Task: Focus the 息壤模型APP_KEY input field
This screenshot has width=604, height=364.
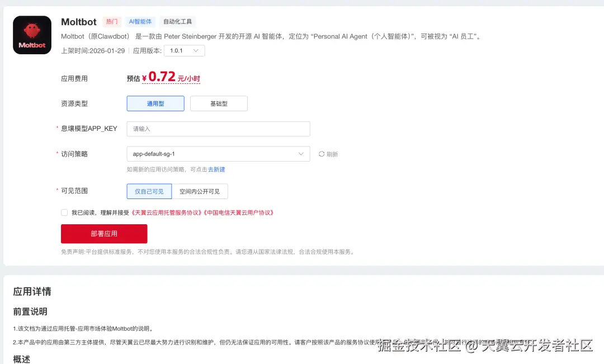Action: point(218,129)
